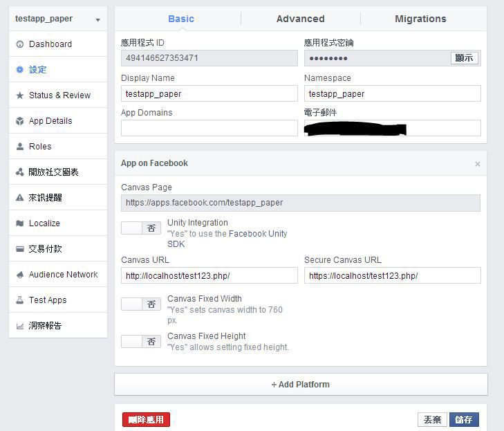Click the blue 儲存 save button

pos(464,419)
